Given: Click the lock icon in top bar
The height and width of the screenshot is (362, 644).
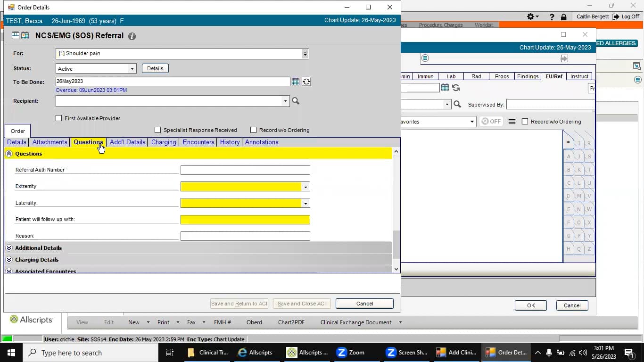Looking at the screenshot, I should coord(563,16).
